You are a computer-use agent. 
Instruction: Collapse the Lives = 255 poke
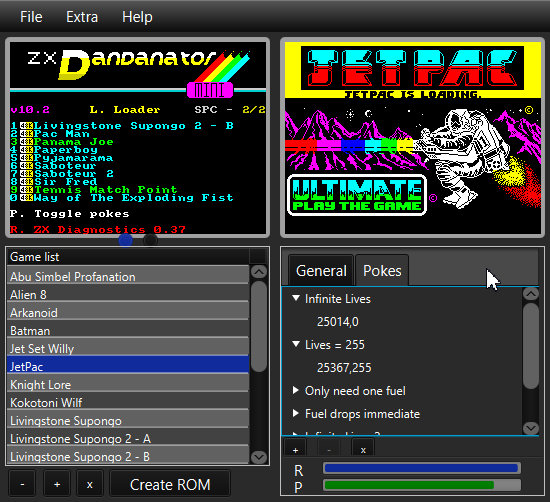tap(296, 344)
